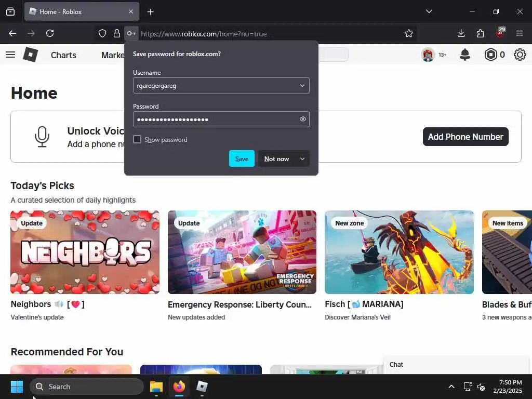Open Firefox View icon in tab strip
Image resolution: width=532 pixels, height=399 pixels.
(x=10, y=11)
